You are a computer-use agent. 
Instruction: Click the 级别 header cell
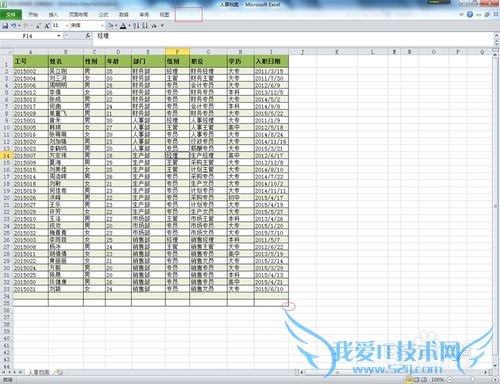tap(177, 61)
